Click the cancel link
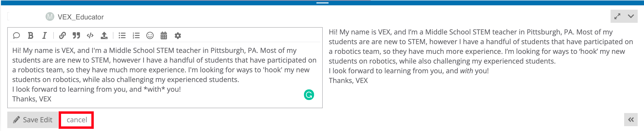Screen dimensions: 644x131 point(77,120)
